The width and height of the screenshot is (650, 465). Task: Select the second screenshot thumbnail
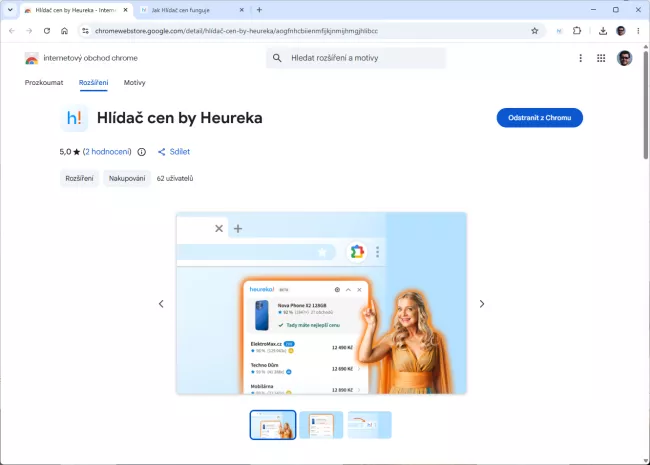(x=321, y=425)
